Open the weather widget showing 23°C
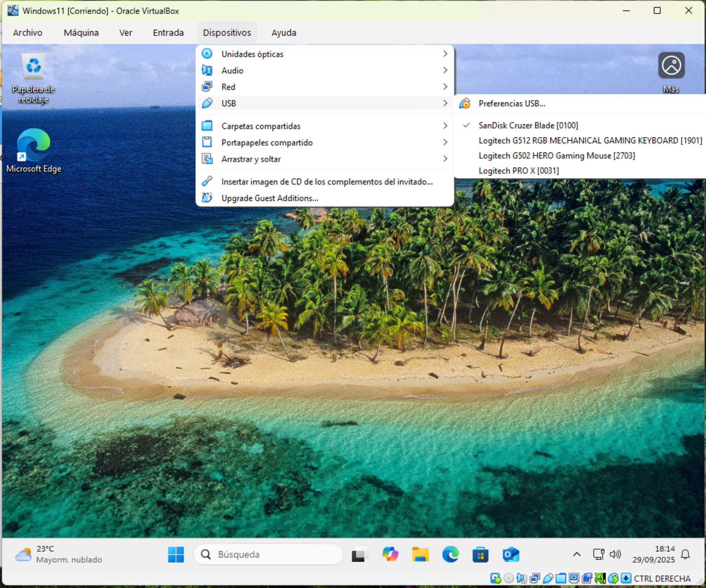This screenshot has height=588, width=706. coord(59,554)
